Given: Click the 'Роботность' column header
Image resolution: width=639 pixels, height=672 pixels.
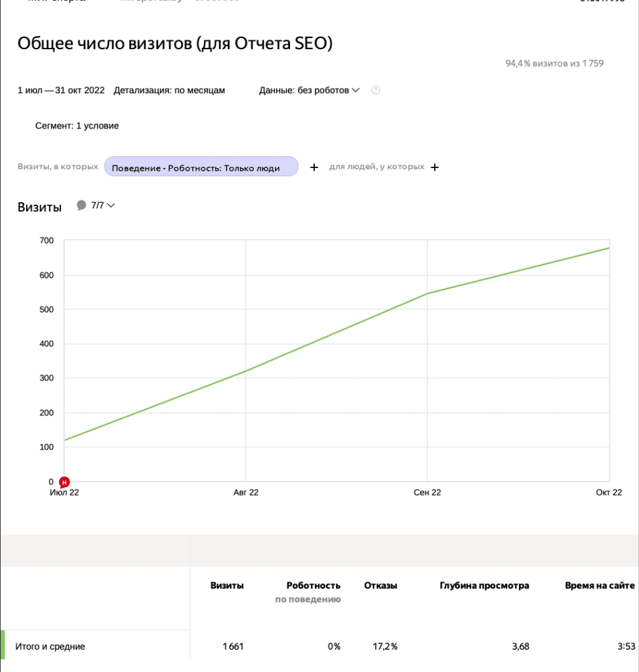Looking at the screenshot, I should click(313, 585).
